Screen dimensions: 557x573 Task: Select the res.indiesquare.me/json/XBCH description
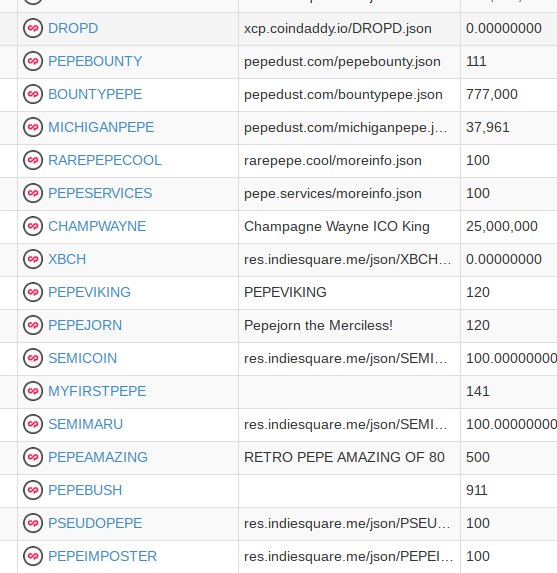point(348,259)
